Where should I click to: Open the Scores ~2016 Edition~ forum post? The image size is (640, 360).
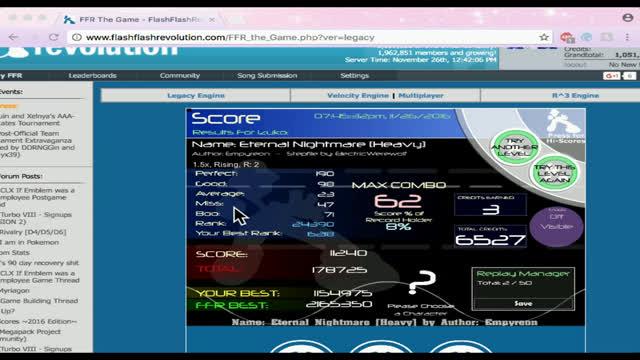pyautogui.click(x=39, y=322)
